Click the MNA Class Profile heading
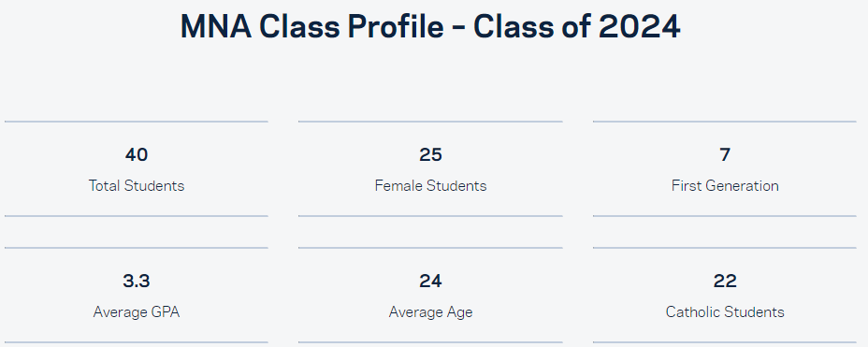This screenshot has height=347, width=868. 430,26
